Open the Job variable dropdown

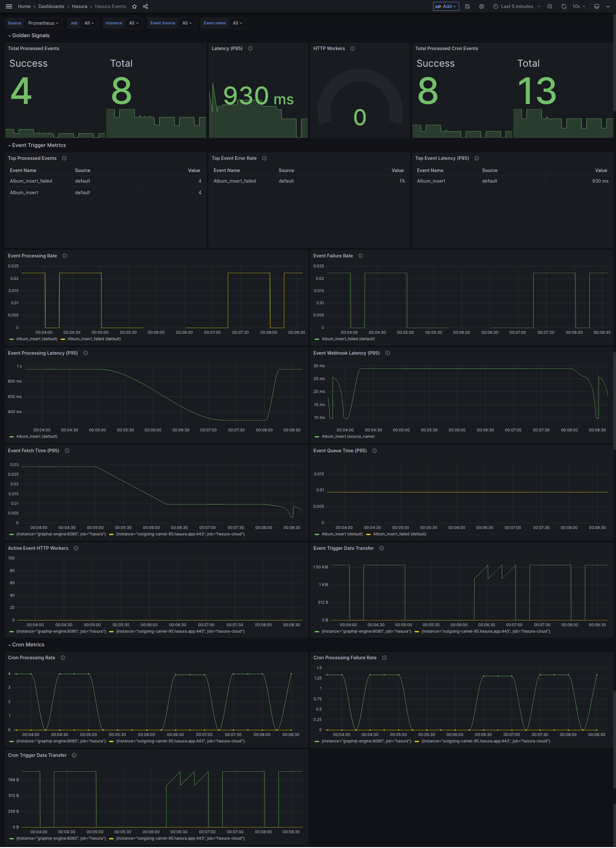(89, 23)
